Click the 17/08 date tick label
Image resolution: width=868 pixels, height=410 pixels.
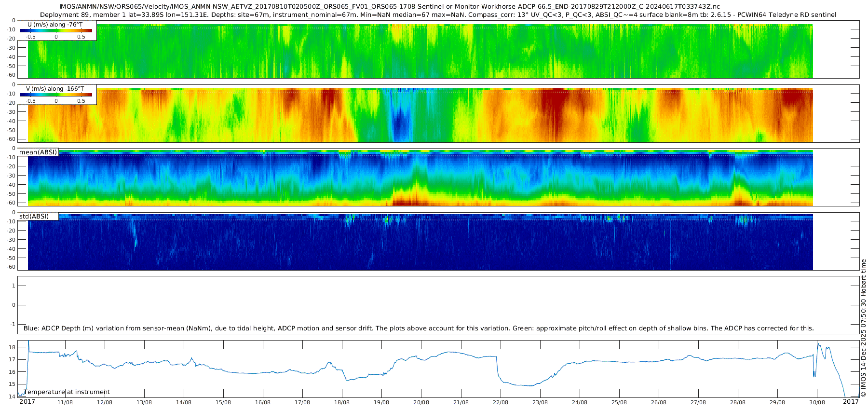coord(302,402)
